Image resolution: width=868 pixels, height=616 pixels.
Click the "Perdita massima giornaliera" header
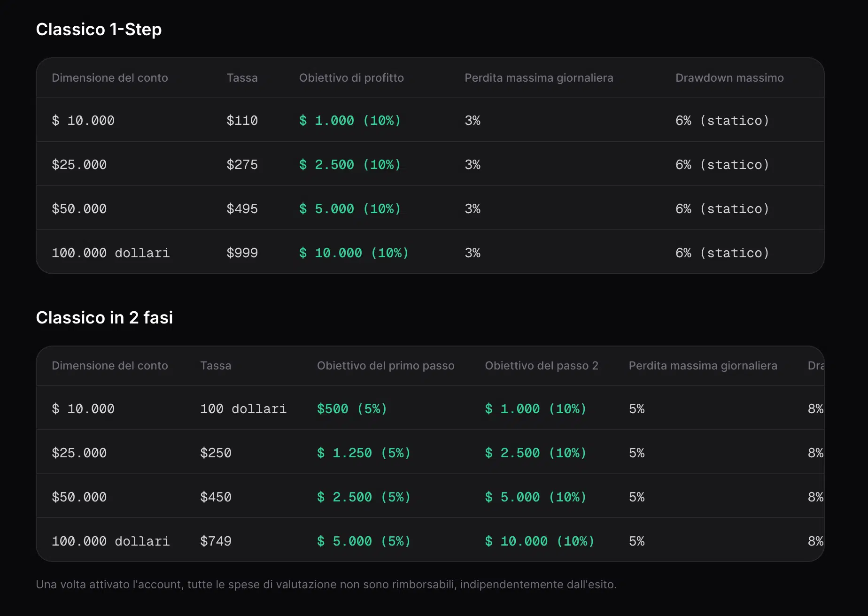coord(539,78)
